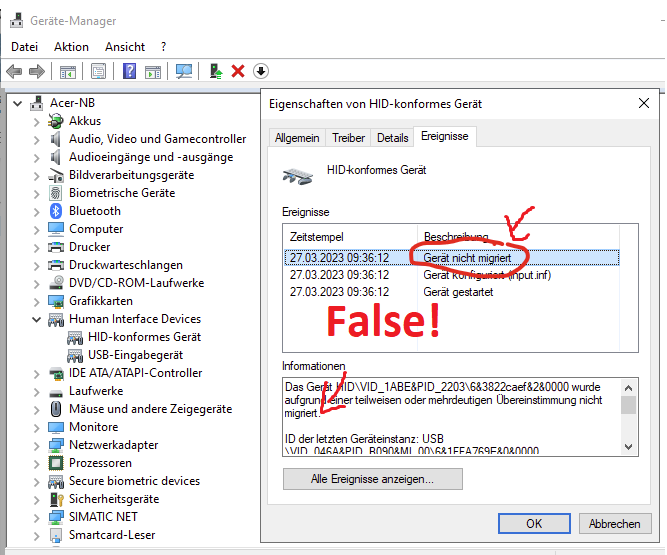Image resolution: width=667 pixels, height=555 pixels.
Task: Switch to the Treiber tab
Action: coord(348,138)
